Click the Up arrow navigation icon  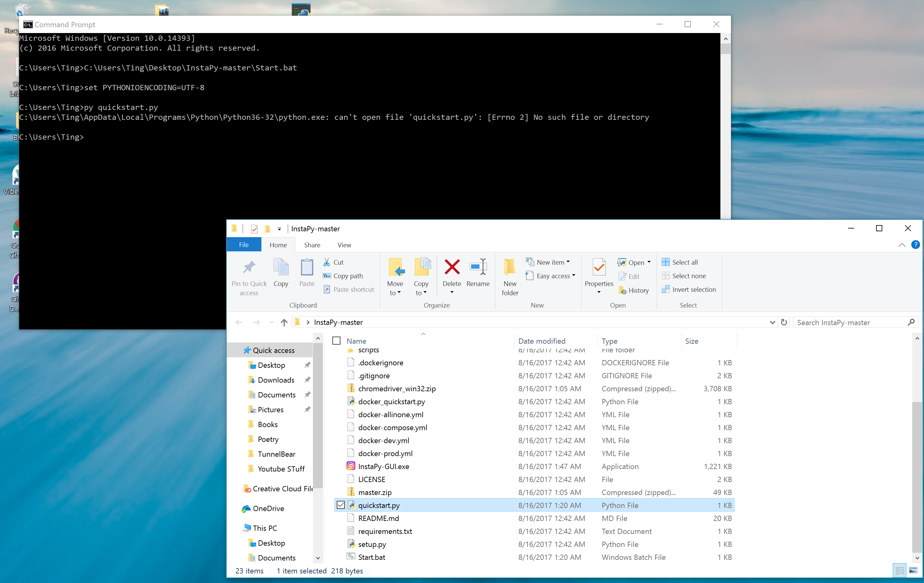click(284, 323)
